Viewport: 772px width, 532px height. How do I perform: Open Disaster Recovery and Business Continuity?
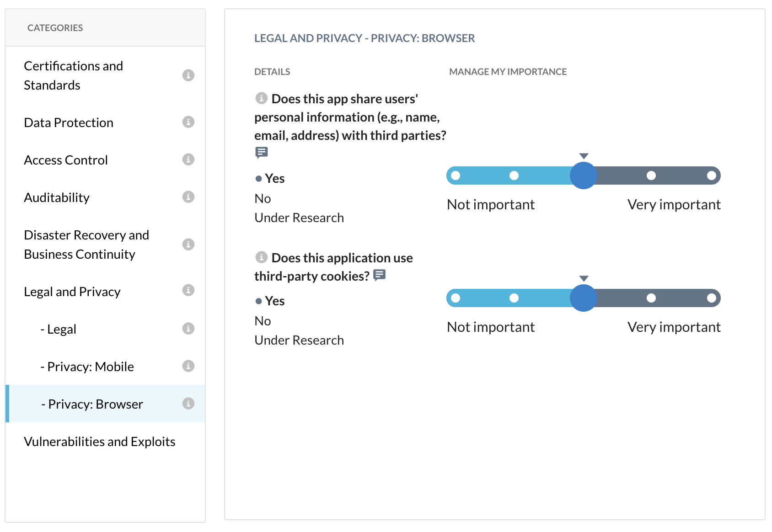[x=86, y=245]
